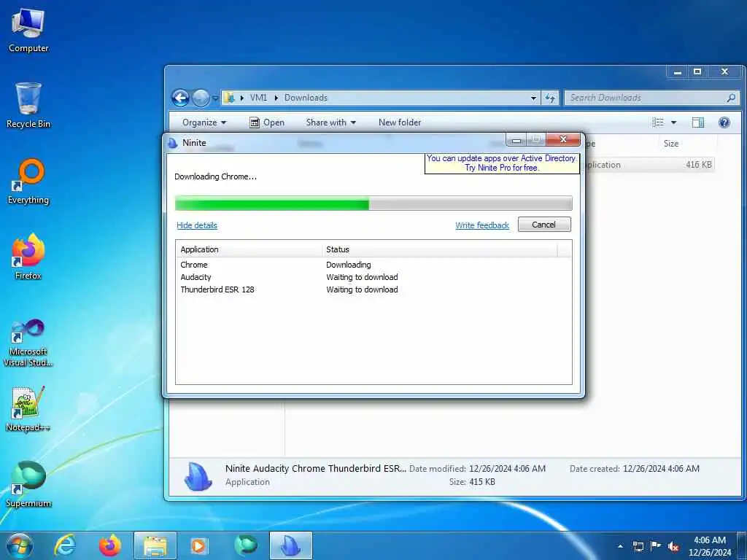Click the muted volume tray icon
Viewport: 747px width, 560px height.
point(673,547)
